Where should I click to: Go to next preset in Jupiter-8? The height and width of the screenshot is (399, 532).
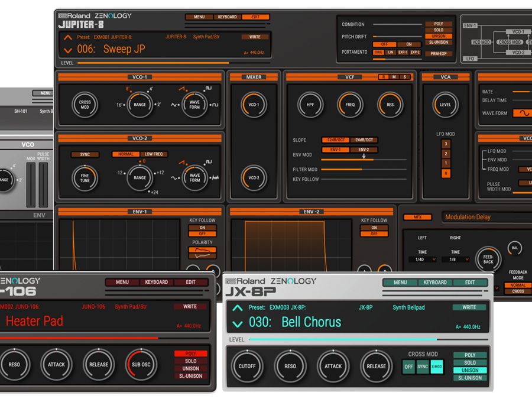[x=68, y=51]
